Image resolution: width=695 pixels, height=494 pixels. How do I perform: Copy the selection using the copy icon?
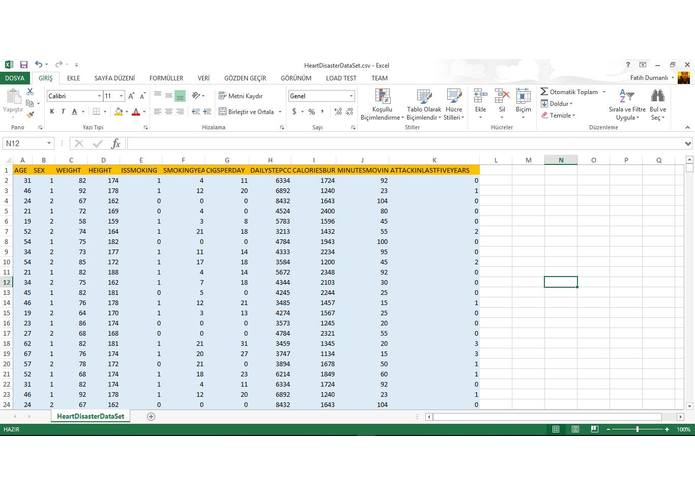[30, 103]
